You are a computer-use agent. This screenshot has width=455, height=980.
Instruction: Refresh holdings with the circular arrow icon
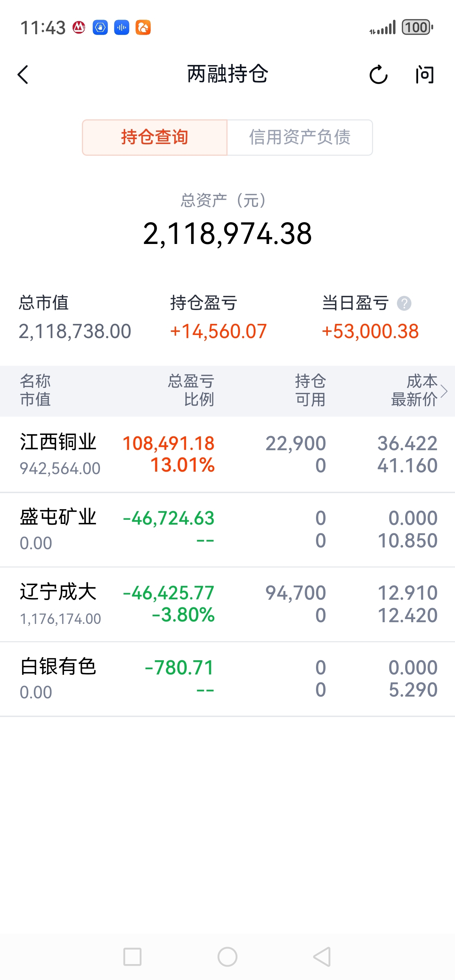tap(378, 74)
